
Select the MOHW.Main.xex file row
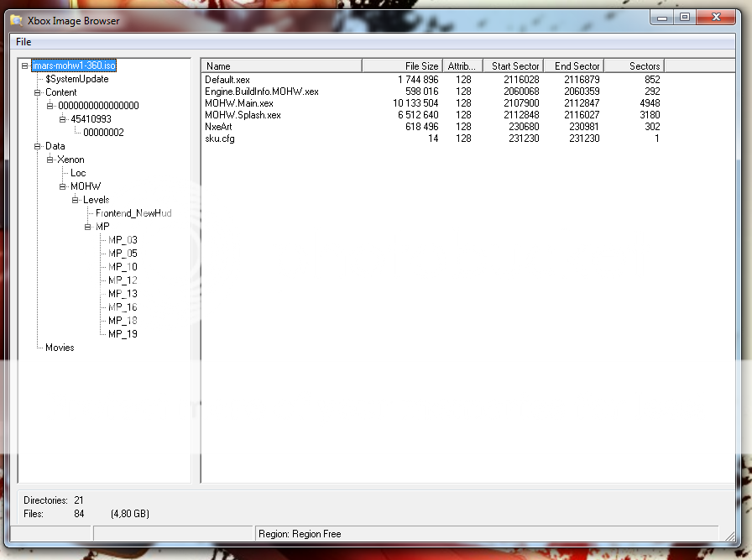239,103
